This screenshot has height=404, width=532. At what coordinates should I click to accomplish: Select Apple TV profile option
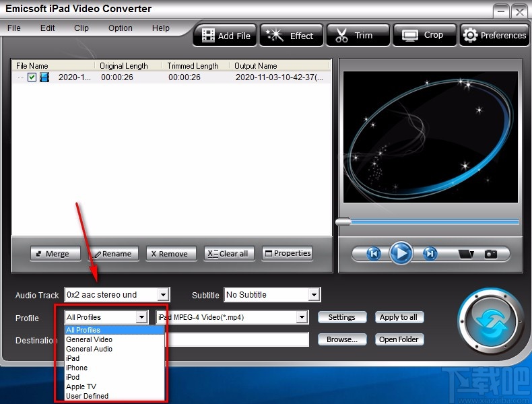click(114, 386)
